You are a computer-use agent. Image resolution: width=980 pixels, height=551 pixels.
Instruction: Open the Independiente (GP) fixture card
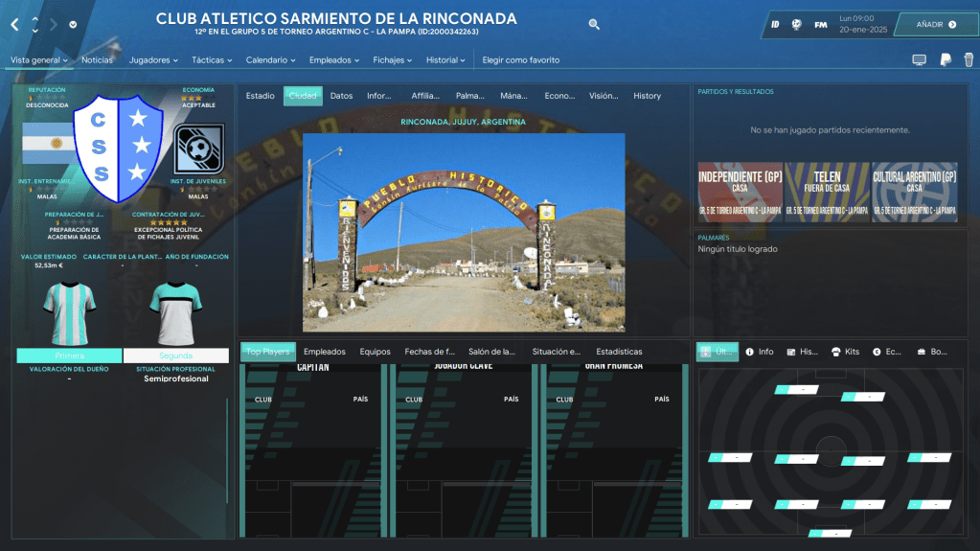pos(740,192)
